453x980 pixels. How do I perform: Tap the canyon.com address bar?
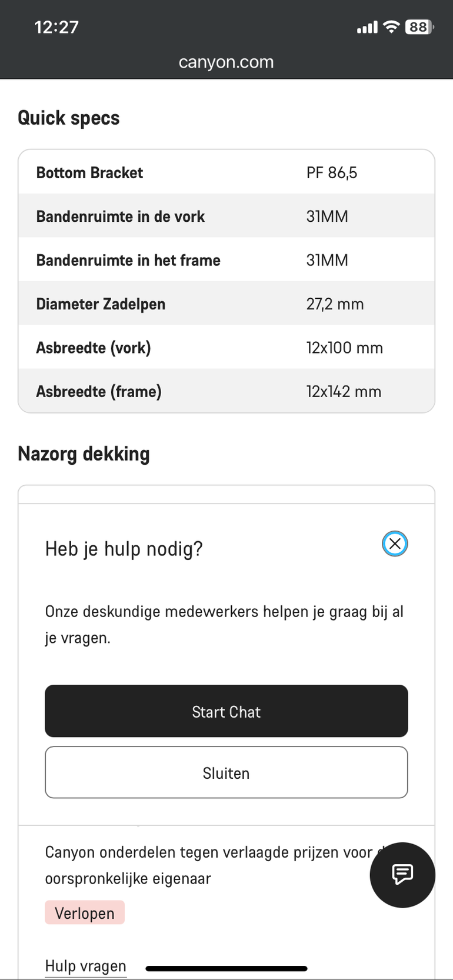pyautogui.click(x=226, y=62)
